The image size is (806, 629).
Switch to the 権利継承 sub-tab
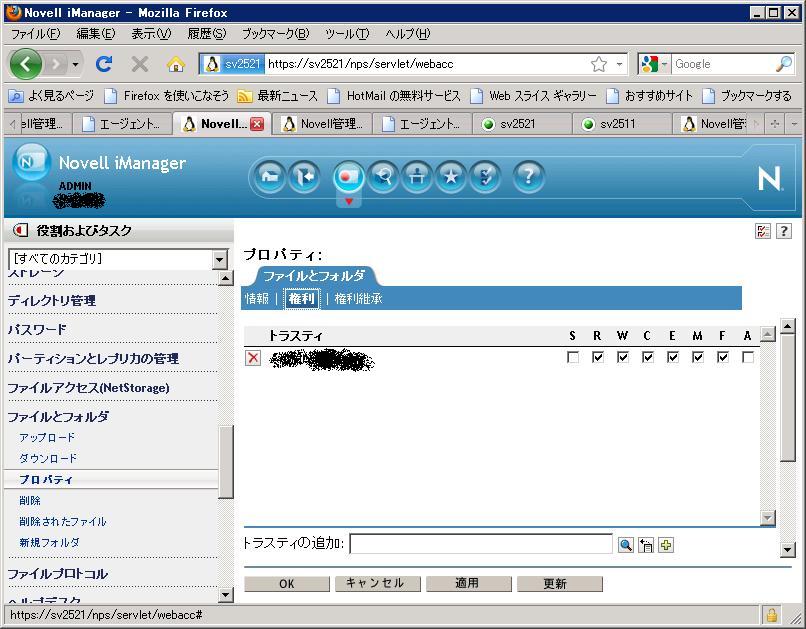click(x=358, y=299)
